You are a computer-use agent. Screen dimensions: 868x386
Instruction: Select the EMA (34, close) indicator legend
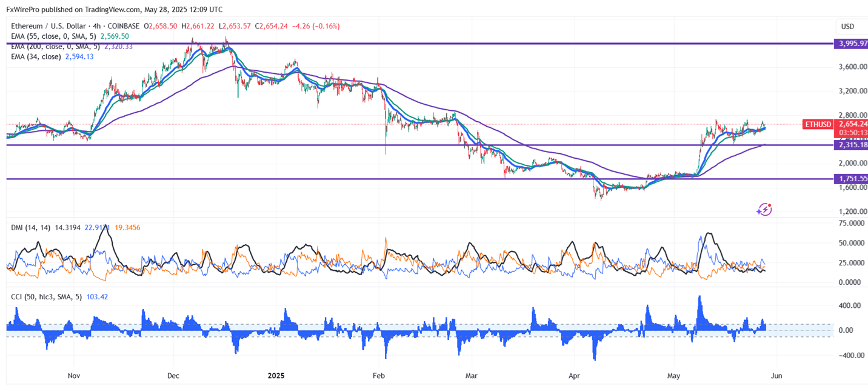[36, 56]
